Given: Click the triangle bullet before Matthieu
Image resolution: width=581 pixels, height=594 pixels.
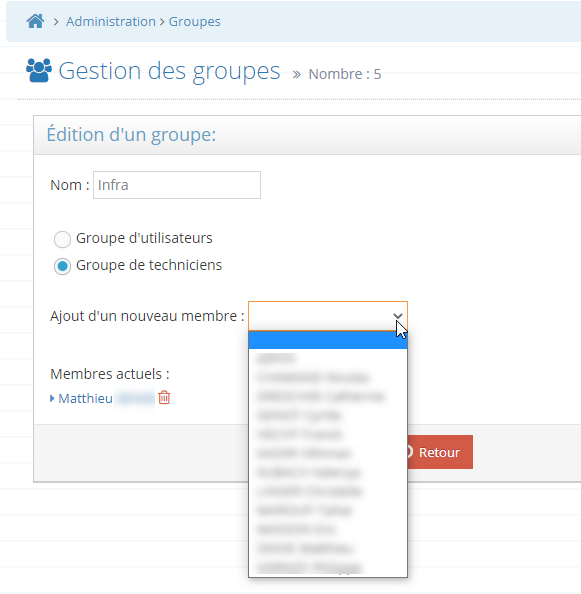Looking at the screenshot, I should [x=52, y=398].
